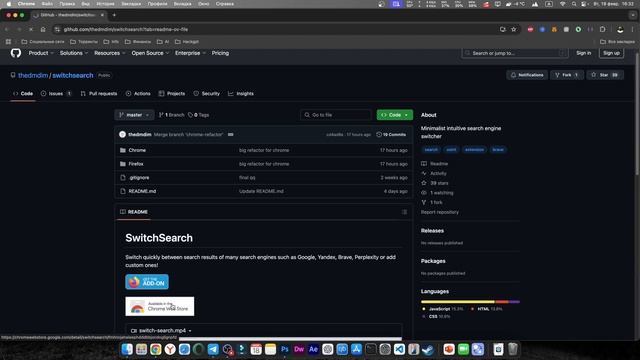Expand the Open Source navigation menu
The height and width of the screenshot is (360, 640).
pos(150,53)
